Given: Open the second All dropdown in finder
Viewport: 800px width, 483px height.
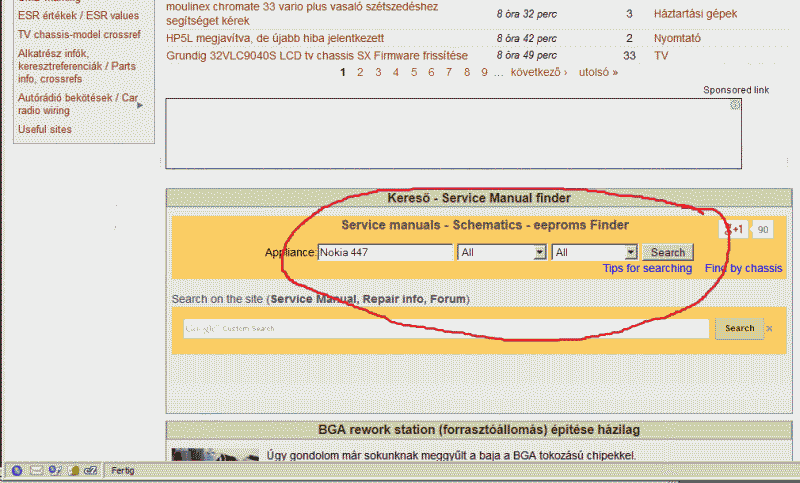Looking at the screenshot, I should [x=594, y=252].
